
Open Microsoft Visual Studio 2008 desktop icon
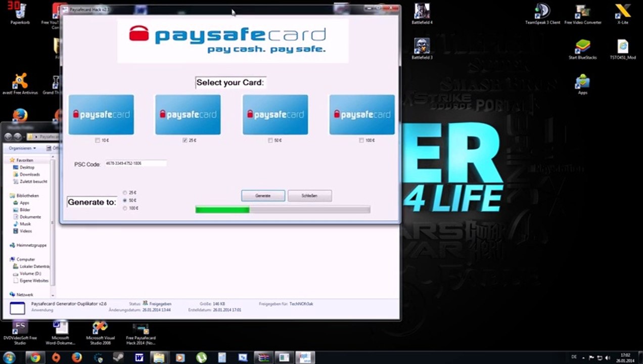coord(100,333)
